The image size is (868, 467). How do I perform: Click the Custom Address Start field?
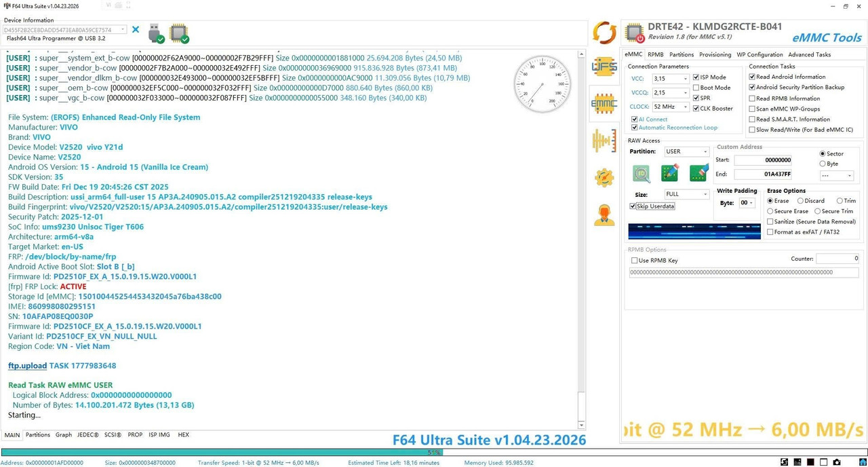tap(763, 160)
